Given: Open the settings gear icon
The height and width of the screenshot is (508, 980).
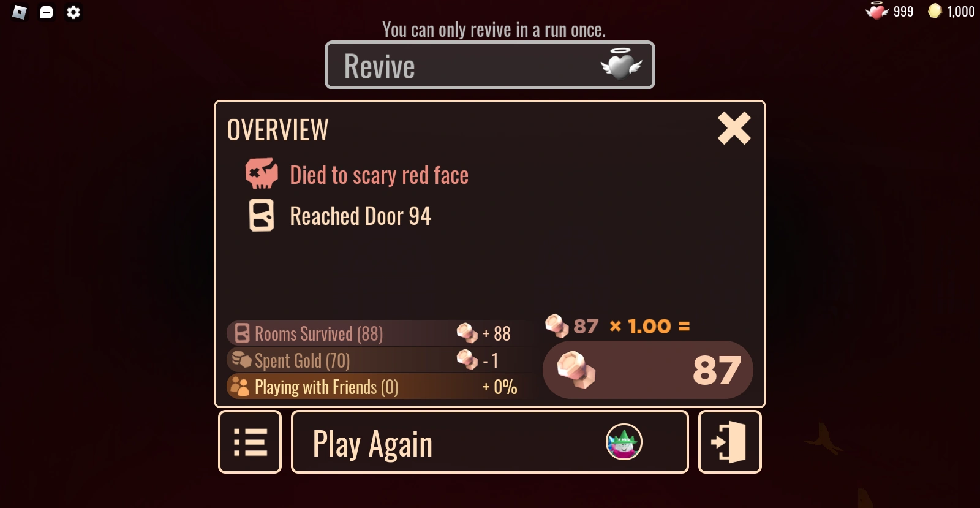Looking at the screenshot, I should click(73, 12).
